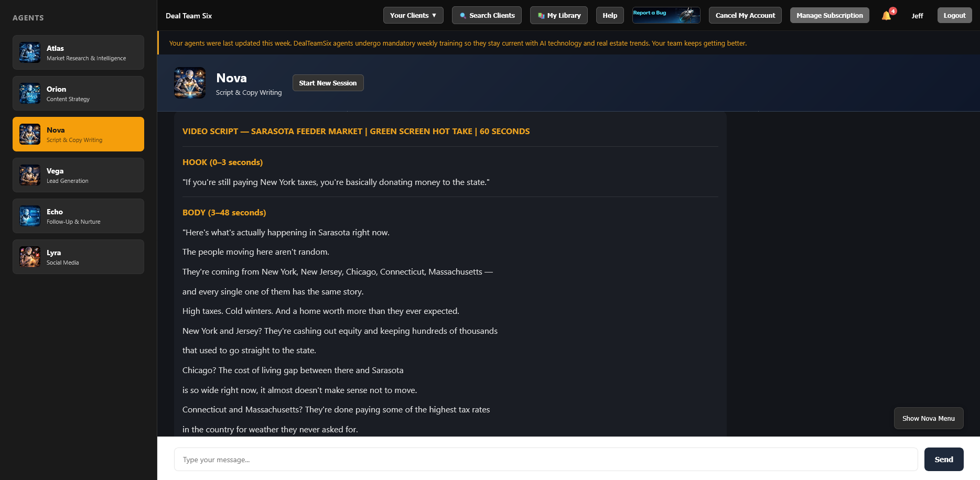
Task: Click the Logout button
Action: click(x=954, y=15)
